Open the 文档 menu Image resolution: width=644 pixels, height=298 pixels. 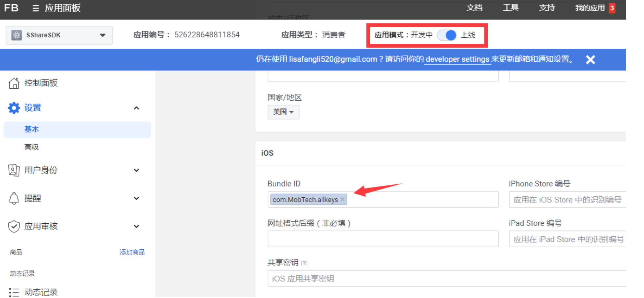coord(474,8)
